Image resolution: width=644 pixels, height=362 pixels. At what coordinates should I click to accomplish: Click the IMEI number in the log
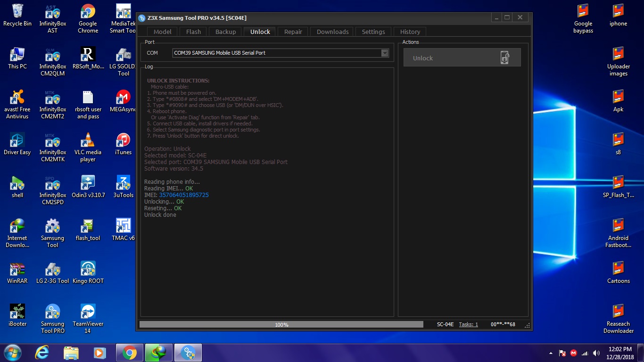[184, 195]
